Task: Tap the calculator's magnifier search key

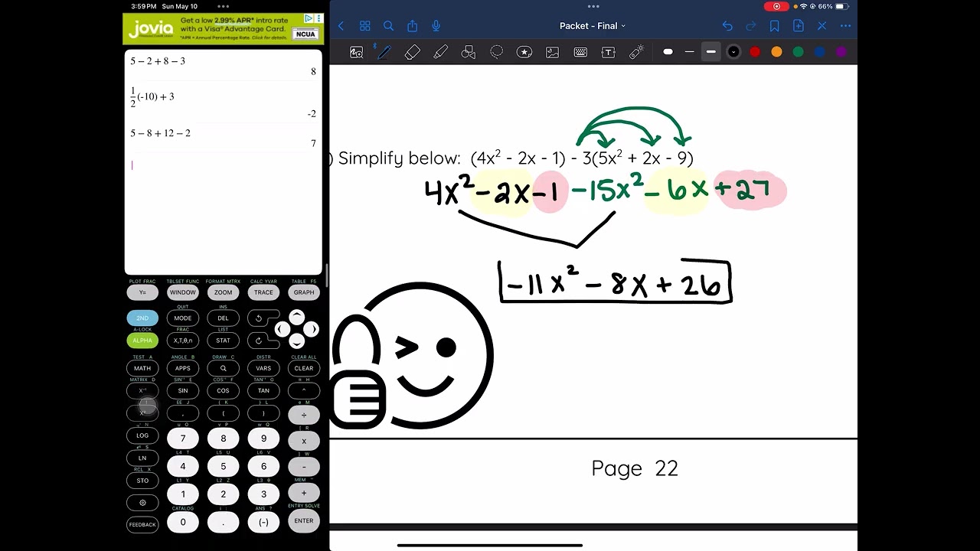Action: coord(223,368)
